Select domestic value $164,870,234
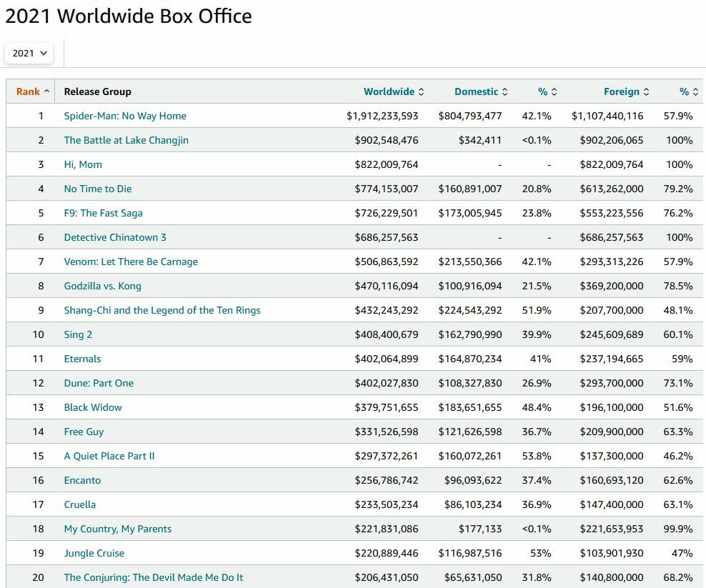The width and height of the screenshot is (706, 588). (x=470, y=359)
